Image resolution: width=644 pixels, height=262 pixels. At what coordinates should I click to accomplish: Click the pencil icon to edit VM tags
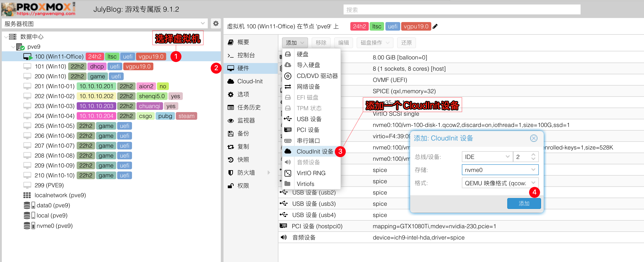point(435,27)
